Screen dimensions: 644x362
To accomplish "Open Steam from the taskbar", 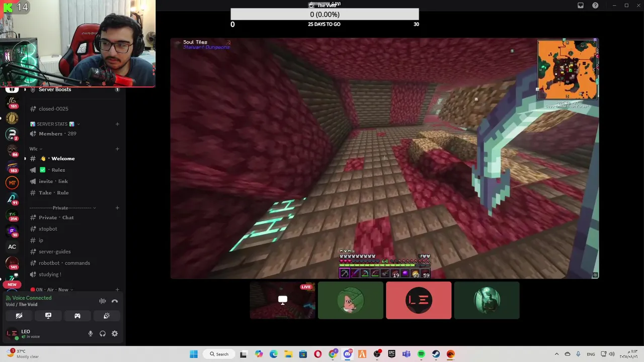I will 436,354.
